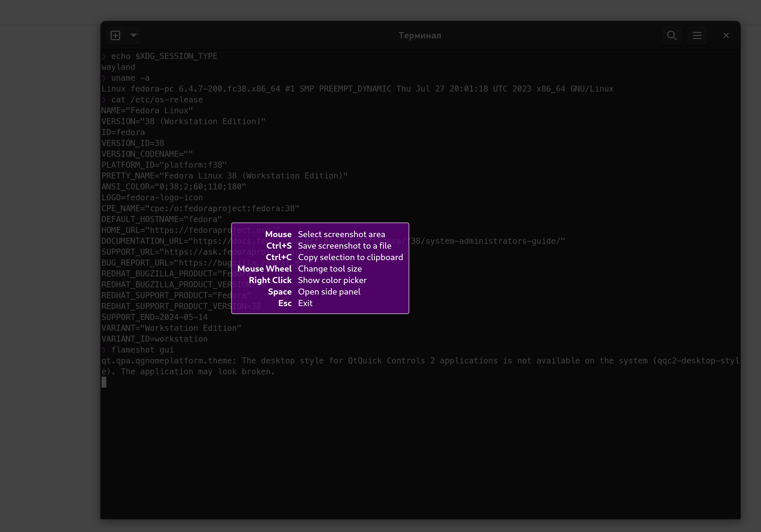Open the terminal hamburger menu
761x532 pixels.
point(697,35)
